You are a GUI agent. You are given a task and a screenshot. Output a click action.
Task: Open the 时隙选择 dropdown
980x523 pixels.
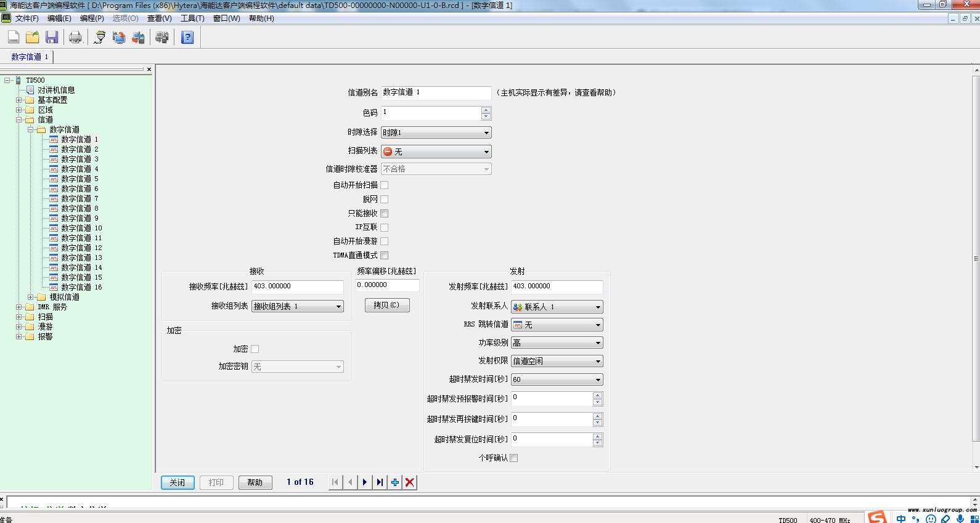[436, 132]
